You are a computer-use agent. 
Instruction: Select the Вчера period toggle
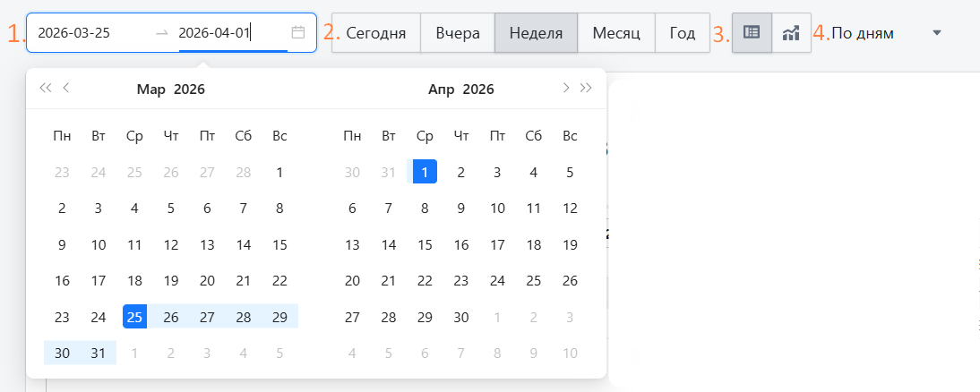click(458, 33)
